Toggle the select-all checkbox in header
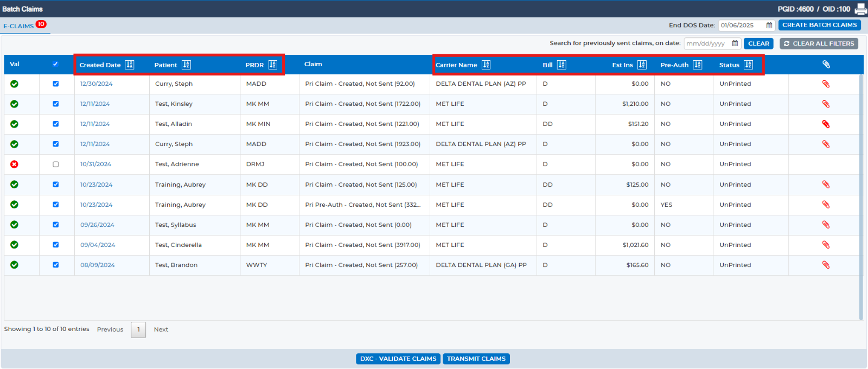The image size is (868, 369). click(x=55, y=64)
